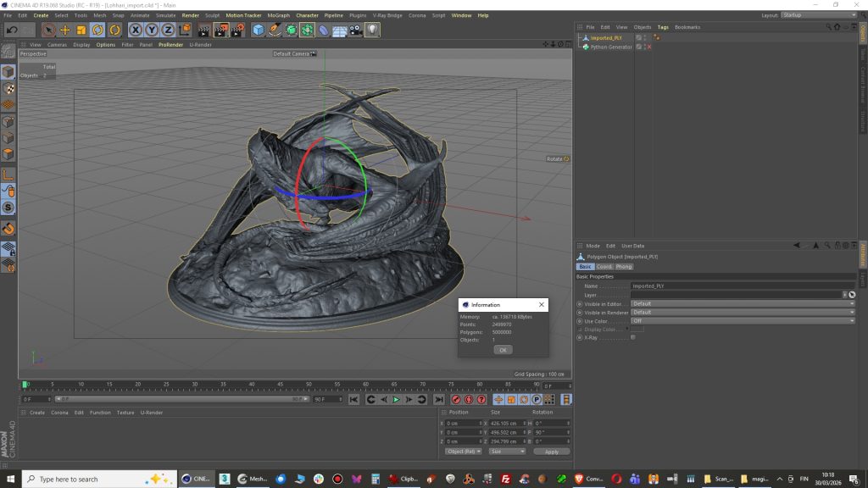Activate the Rotate tool icon
The height and width of the screenshot is (488, 868).
97,30
